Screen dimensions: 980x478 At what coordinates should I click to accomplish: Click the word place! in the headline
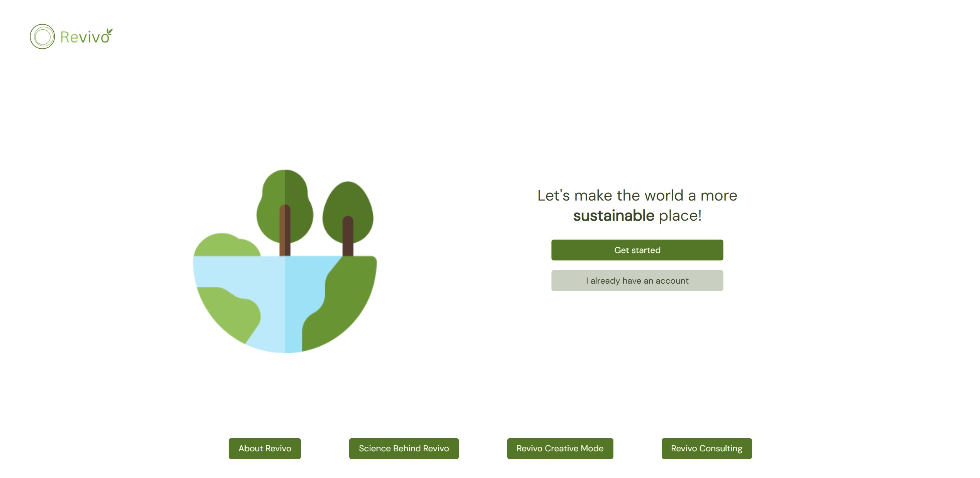pyautogui.click(x=680, y=216)
